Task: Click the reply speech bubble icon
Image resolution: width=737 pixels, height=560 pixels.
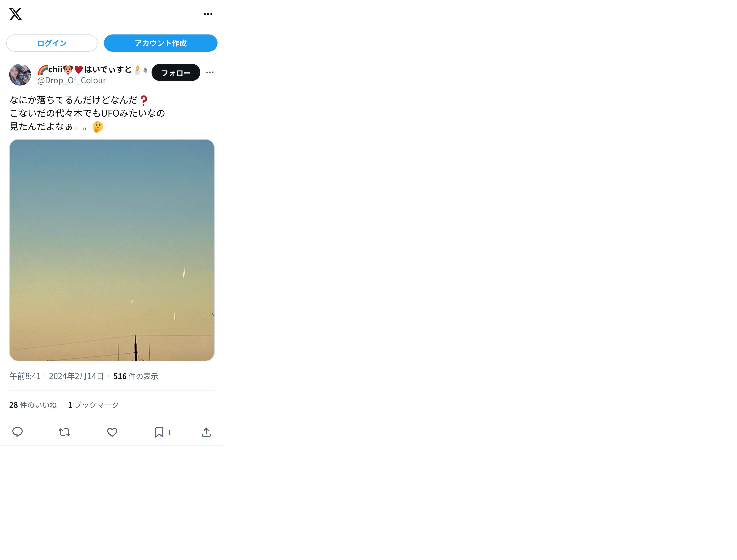Action: click(17, 432)
